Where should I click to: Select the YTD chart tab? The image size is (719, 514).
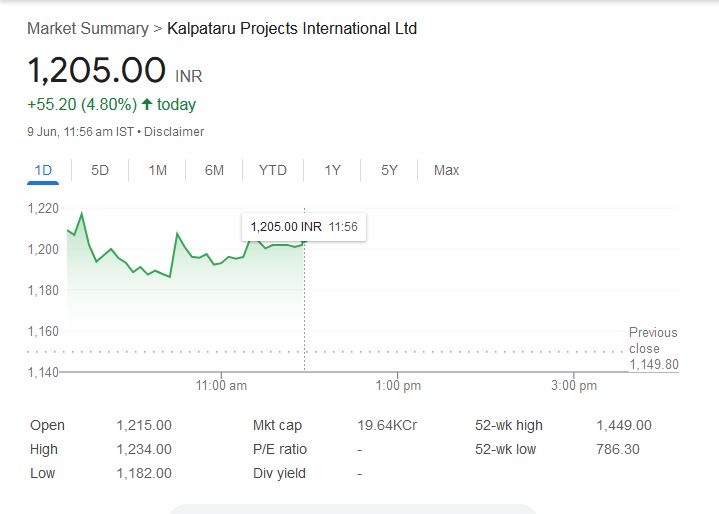tap(272, 170)
